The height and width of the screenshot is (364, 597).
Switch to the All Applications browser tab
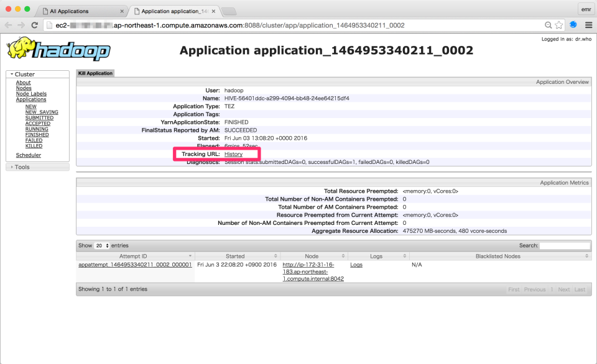[x=78, y=11]
